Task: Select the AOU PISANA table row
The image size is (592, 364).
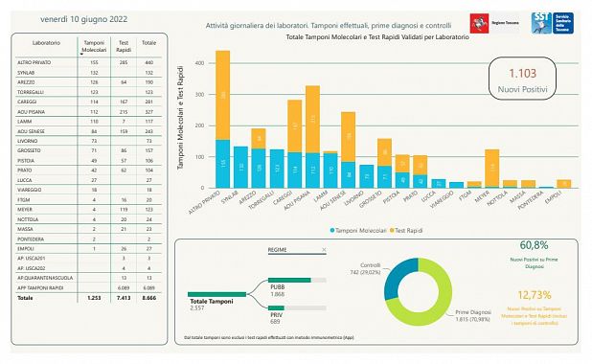Action: [x=89, y=112]
